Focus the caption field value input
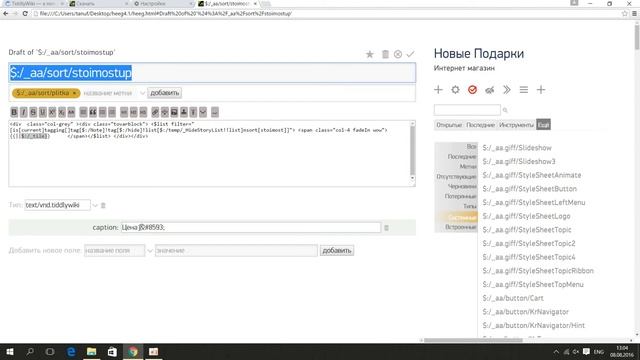This screenshot has height=360, width=640. tap(250, 227)
